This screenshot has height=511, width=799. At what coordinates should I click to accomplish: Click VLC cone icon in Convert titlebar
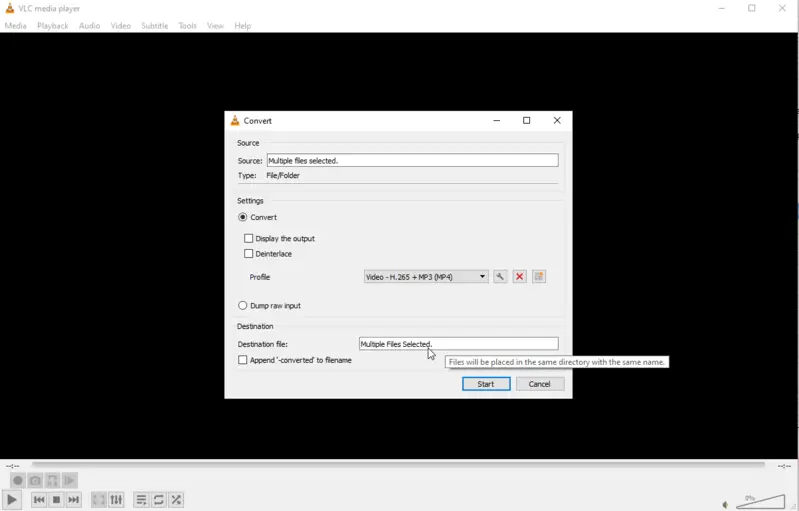pyautogui.click(x=235, y=120)
